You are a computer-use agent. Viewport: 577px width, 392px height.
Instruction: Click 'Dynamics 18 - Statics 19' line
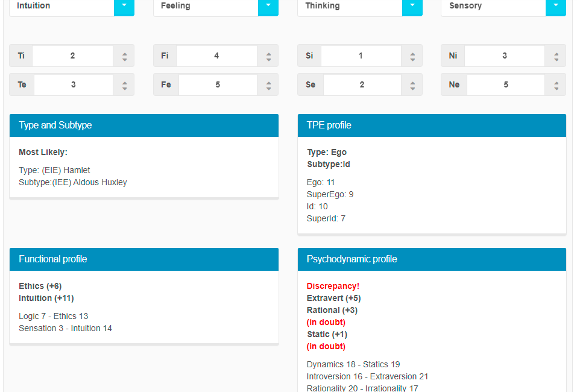pyautogui.click(x=353, y=364)
